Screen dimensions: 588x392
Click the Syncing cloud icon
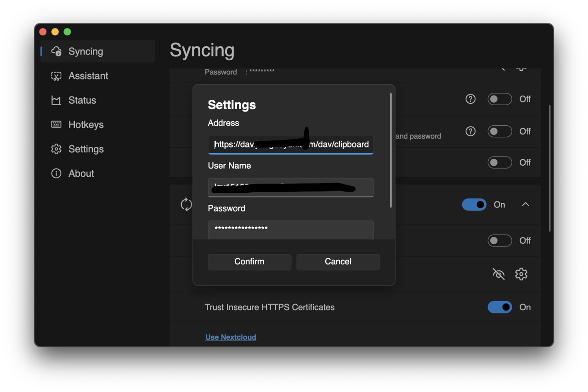tap(56, 51)
